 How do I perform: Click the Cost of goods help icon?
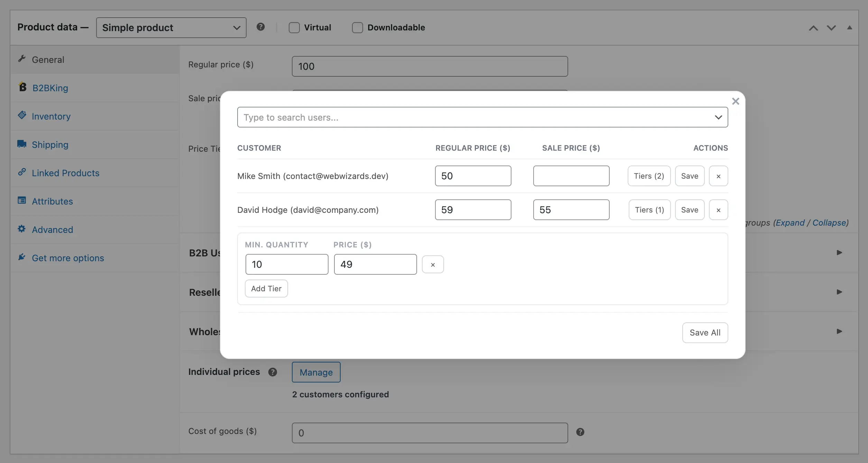580,432
